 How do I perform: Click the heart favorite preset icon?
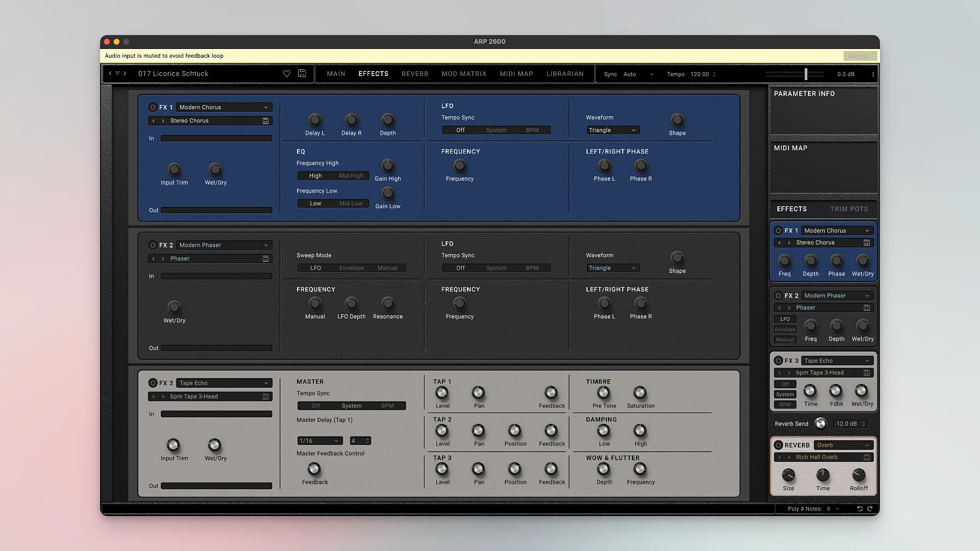pos(287,73)
